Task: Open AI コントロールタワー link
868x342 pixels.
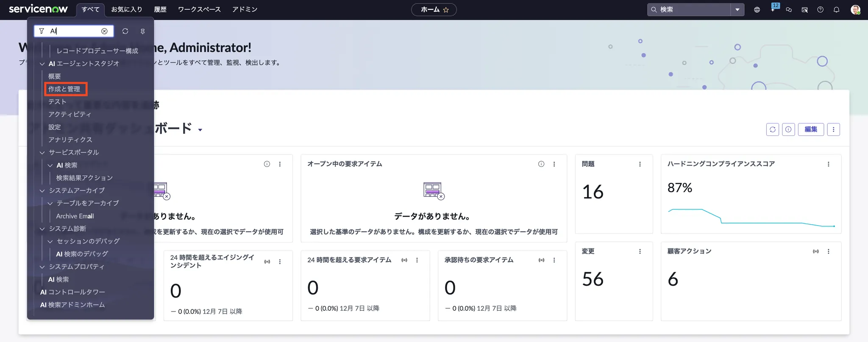Action: point(72,292)
